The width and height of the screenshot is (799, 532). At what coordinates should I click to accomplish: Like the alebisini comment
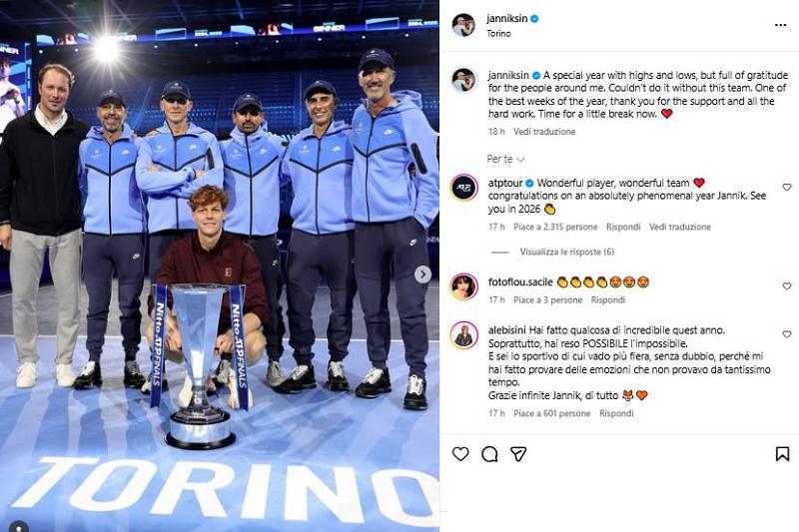point(787,334)
